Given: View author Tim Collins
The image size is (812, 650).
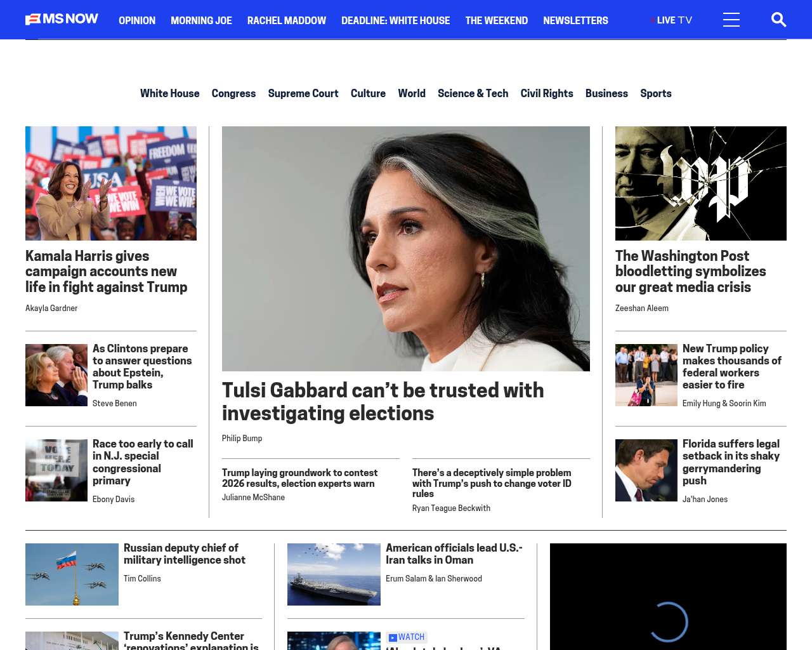Looking at the screenshot, I should pos(142,578).
